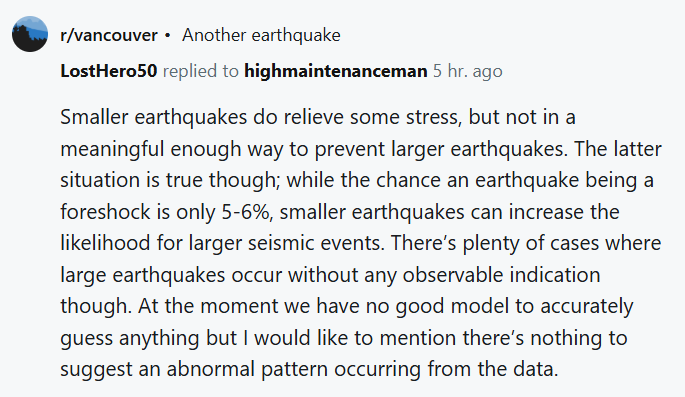Click the word 'foreshock' in the comment

[x=105, y=212]
